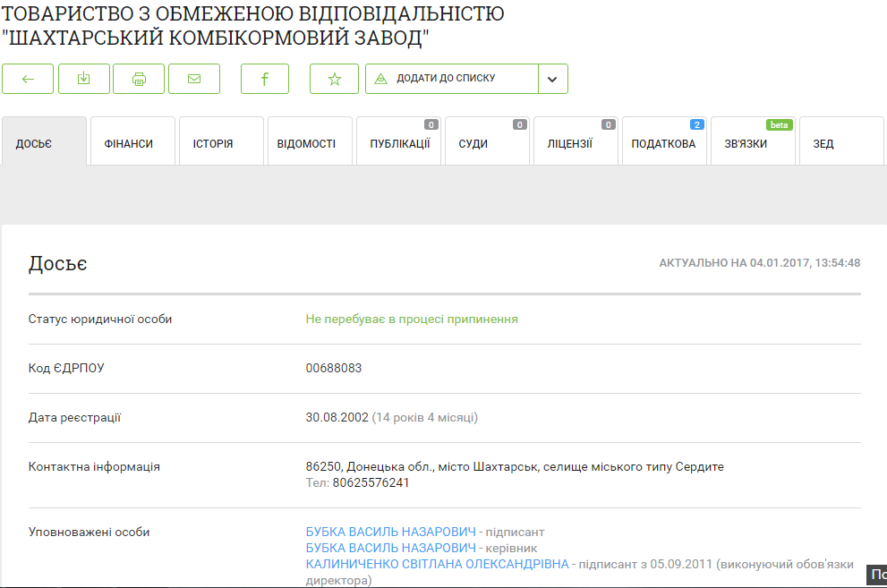The image size is (887, 588).
Task: Click the 'Додати до списку' button
Action: pos(451,79)
